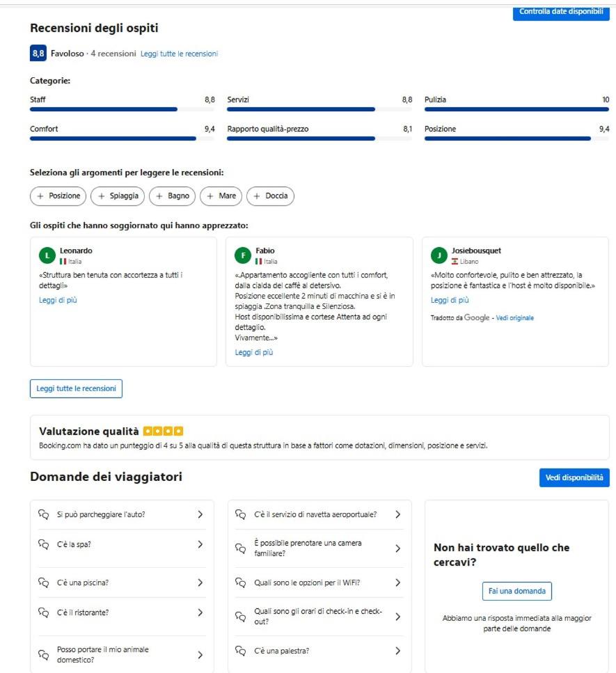Expand the pet policy question chevron

click(200, 655)
